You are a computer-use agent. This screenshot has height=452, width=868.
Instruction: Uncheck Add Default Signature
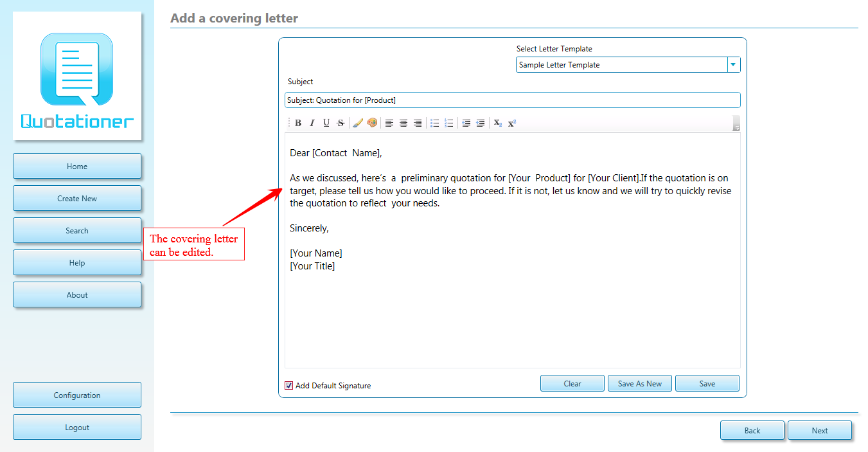(289, 386)
